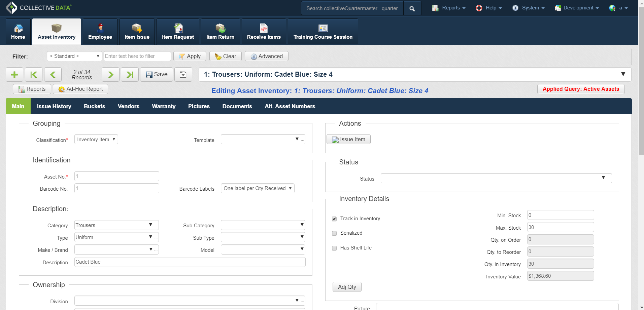Click the Advanced filter button
Image resolution: width=644 pixels, height=310 pixels.
point(266,56)
